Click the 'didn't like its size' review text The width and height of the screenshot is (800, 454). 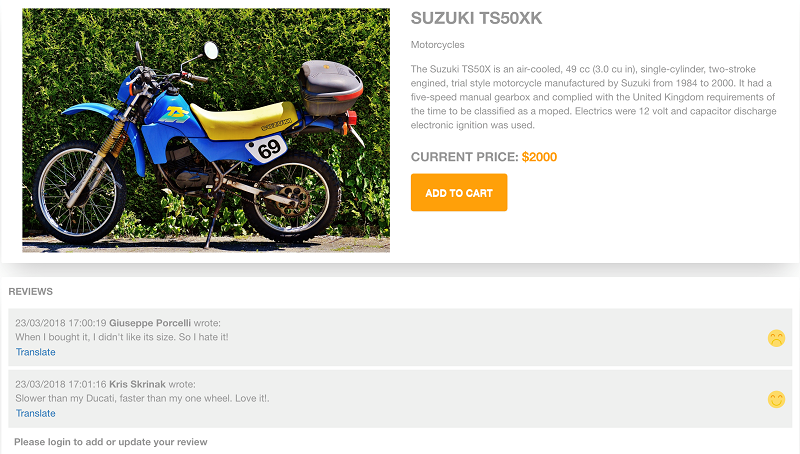pyautogui.click(x=121, y=337)
